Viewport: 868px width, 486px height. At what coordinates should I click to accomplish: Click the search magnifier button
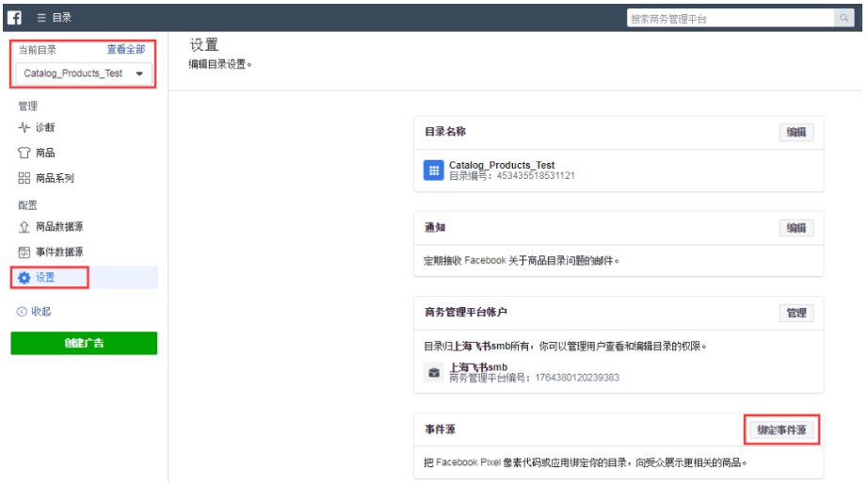click(844, 18)
